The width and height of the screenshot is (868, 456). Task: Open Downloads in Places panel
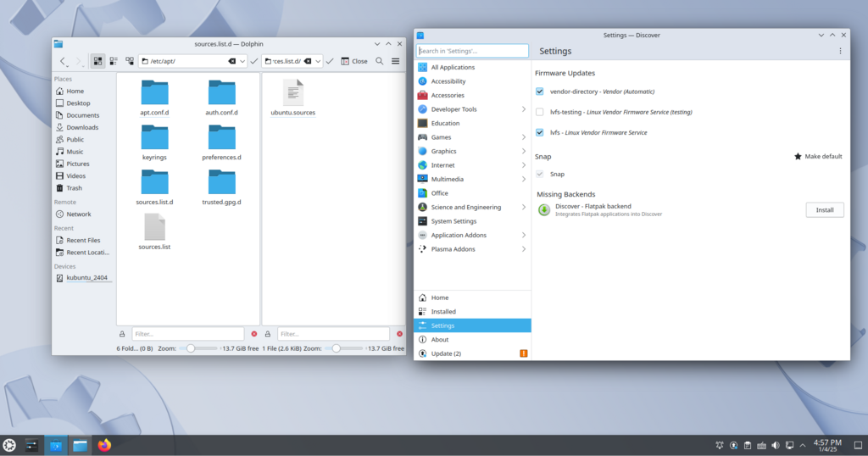point(83,127)
